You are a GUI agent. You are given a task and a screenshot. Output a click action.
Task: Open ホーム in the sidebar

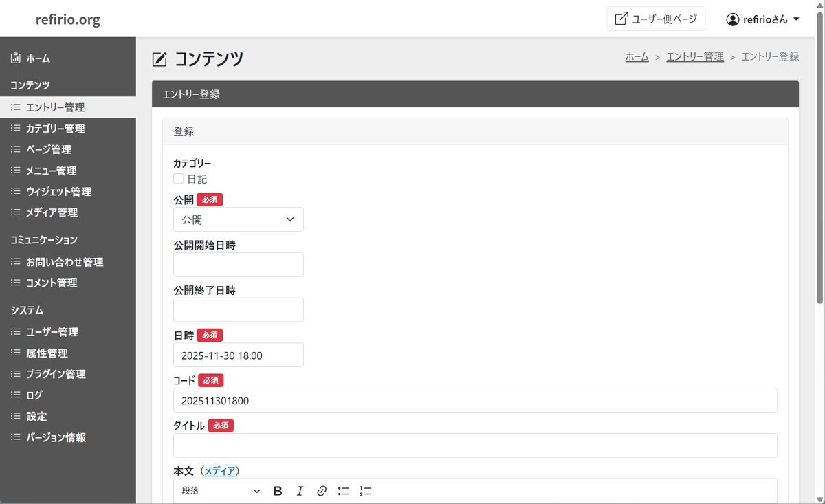(x=68, y=58)
